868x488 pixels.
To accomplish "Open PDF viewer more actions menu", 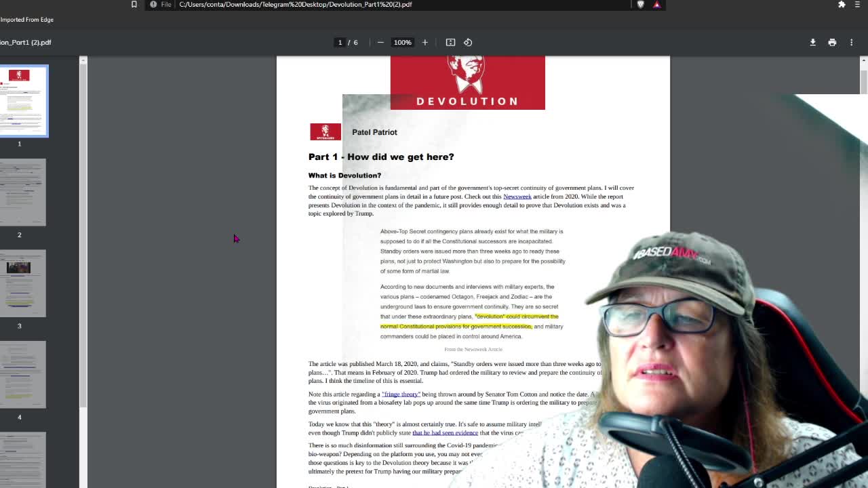I will (852, 43).
